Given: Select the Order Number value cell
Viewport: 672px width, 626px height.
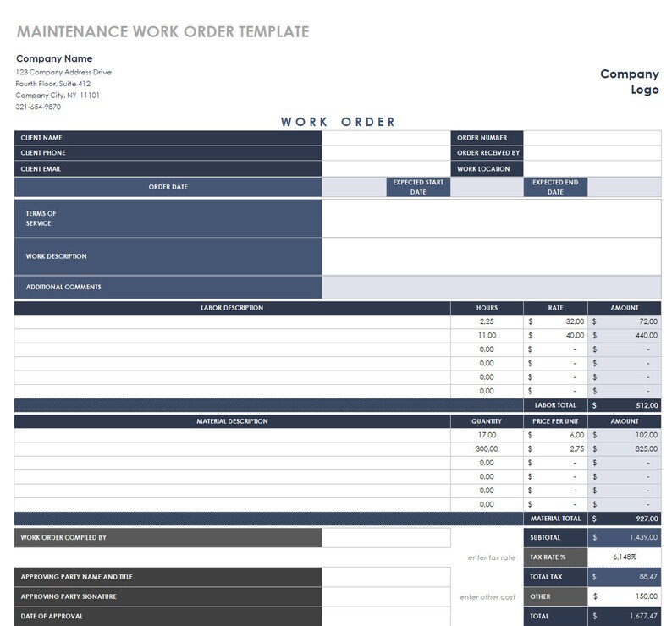Looking at the screenshot, I should tap(592, 138).
